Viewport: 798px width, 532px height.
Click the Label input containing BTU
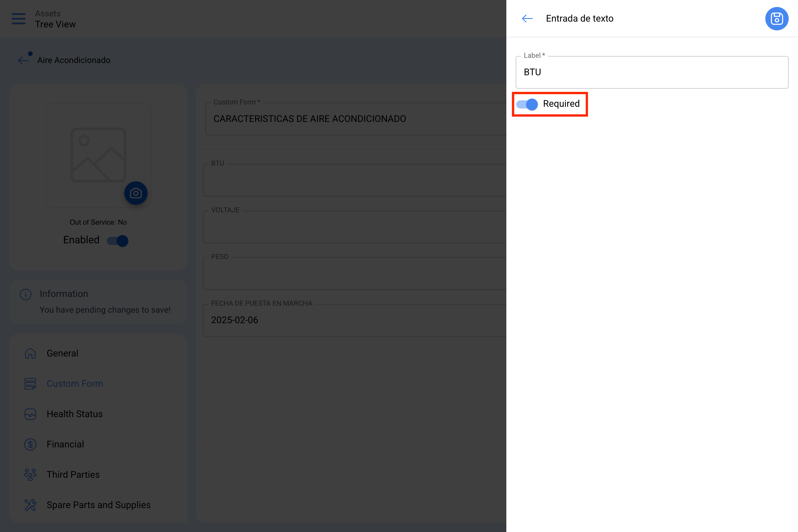click(652, 72)
